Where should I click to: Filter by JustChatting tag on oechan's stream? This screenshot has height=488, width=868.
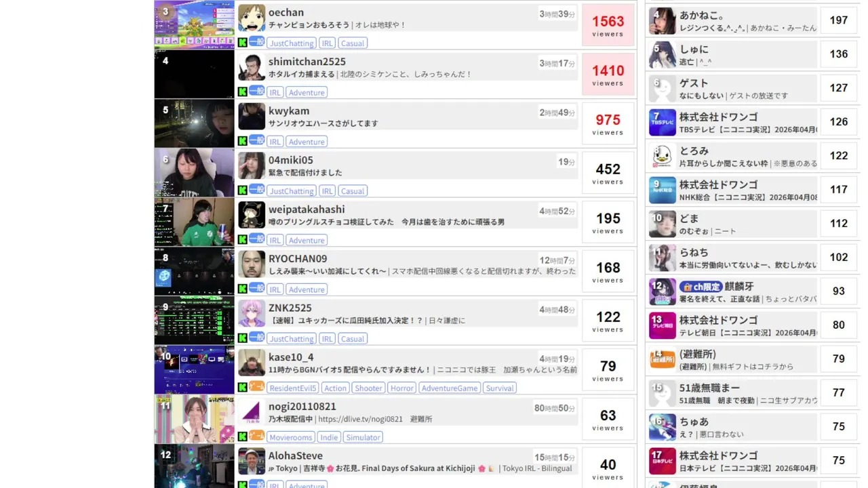point(292,43)
